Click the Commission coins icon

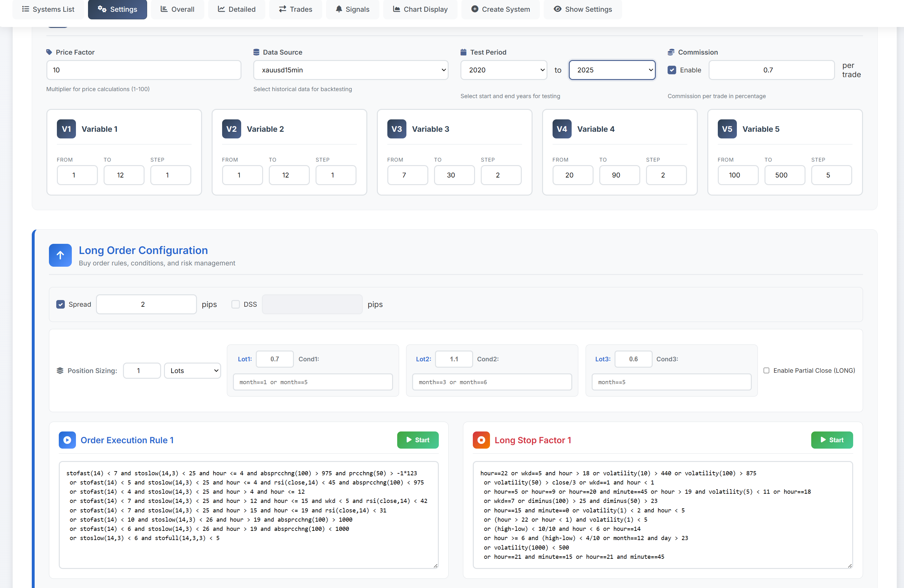(x=671, y=52)
